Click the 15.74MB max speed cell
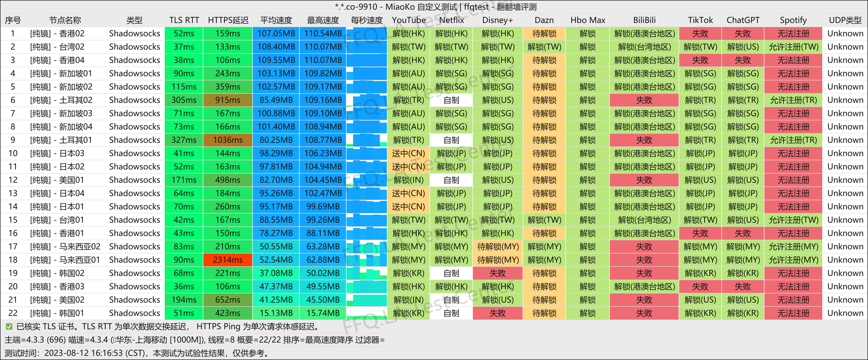 coord(323,313)
